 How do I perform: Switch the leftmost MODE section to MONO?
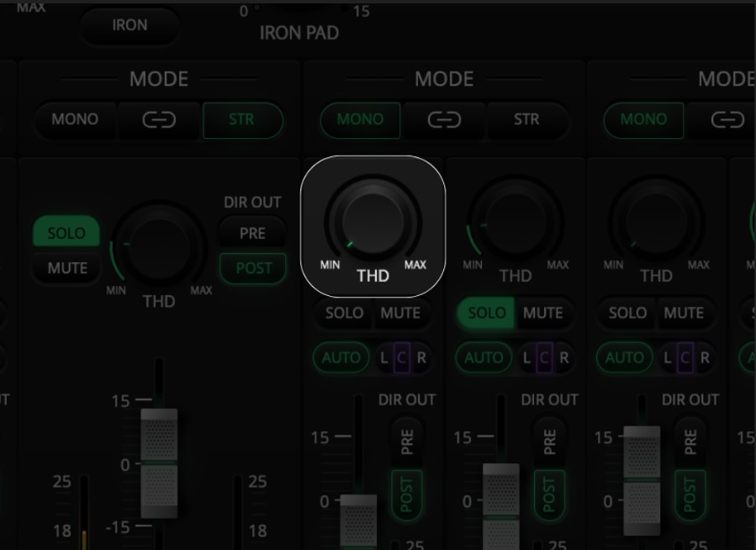tap(75, 120)
